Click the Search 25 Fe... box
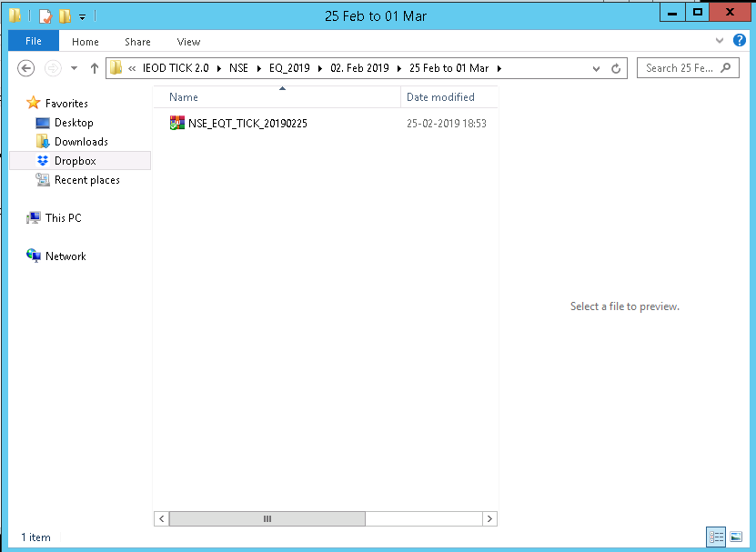Image resolution: width=756 pixels, height=552 pixels. coord(688,68)
